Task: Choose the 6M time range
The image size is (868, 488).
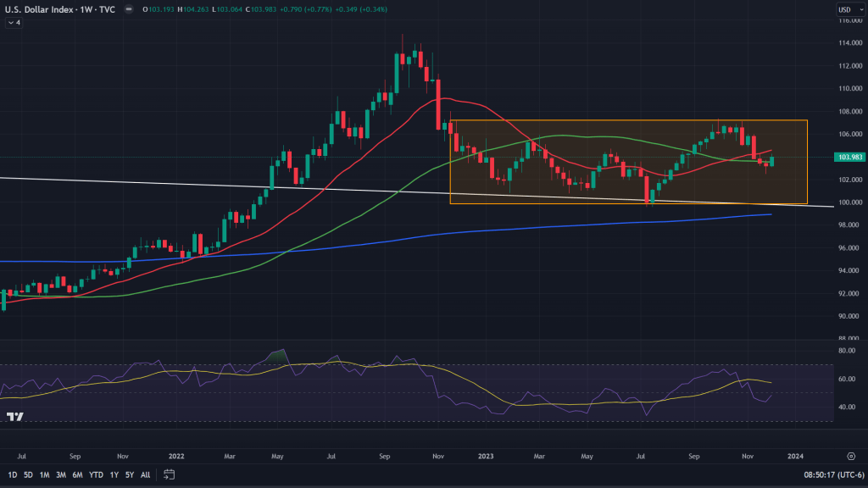Action: pos(77,474)
